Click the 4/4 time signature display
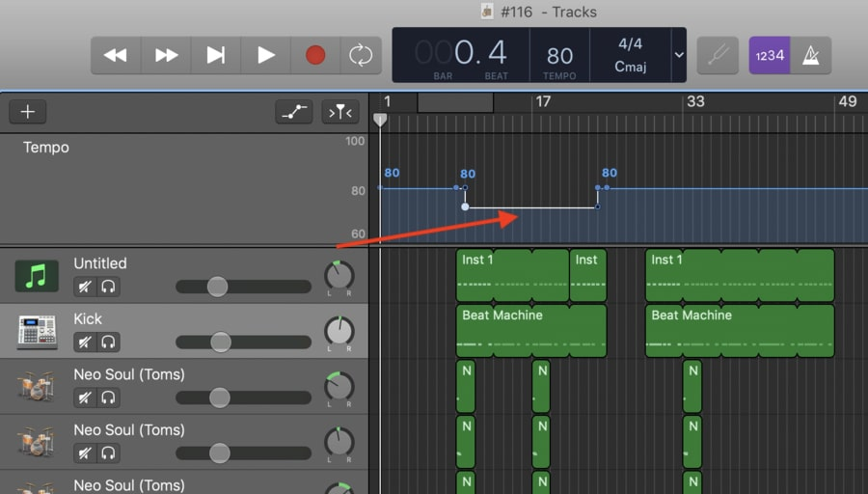Image resolution: width=868 pixels, height=494 pixels. coord(630,43)
